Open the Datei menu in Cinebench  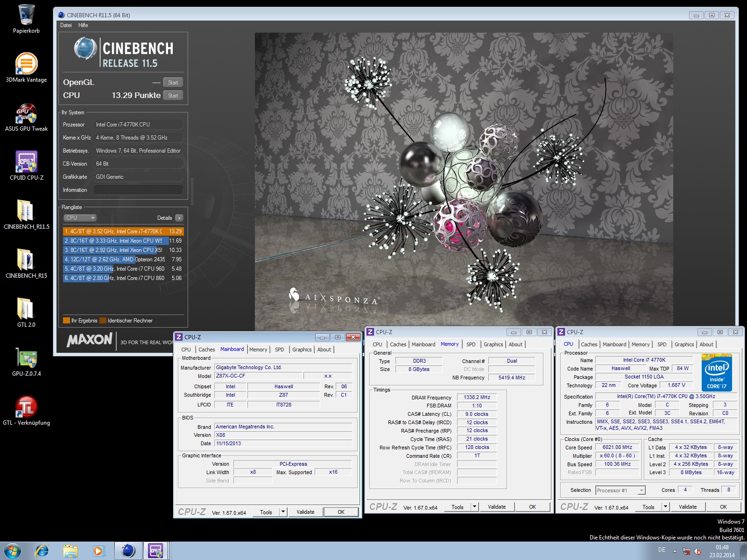(66, 25)
